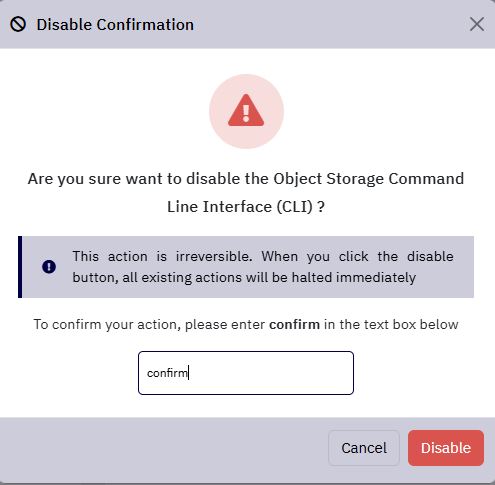Click the red Disable button
The height and width of the screenshot is (485, 495).
(x=446, y=448)
